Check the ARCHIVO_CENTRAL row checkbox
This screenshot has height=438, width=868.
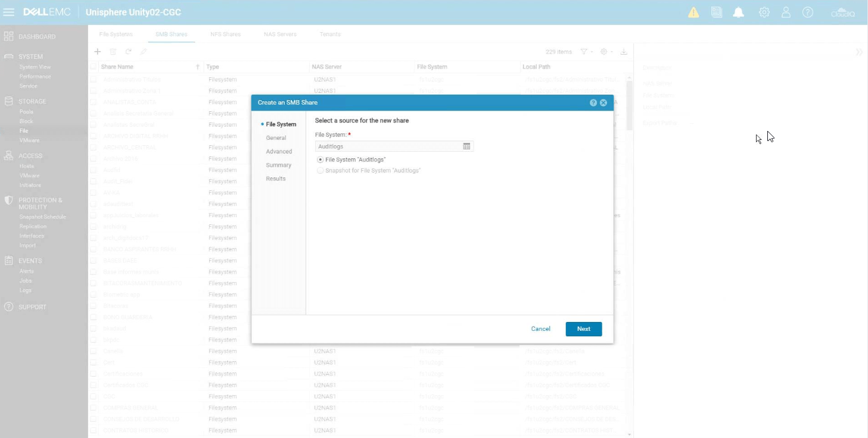click(x=93, y=148)
